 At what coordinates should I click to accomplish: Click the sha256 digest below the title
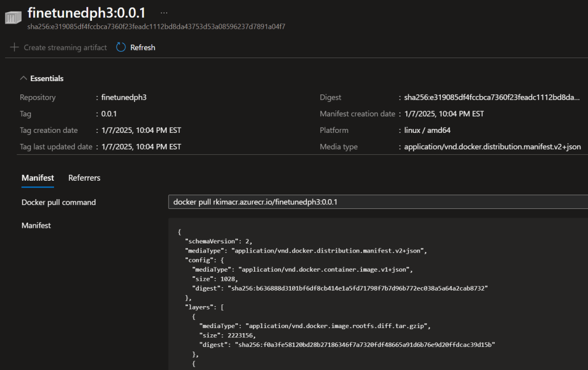pyautogui.click(x=156, y=26)
